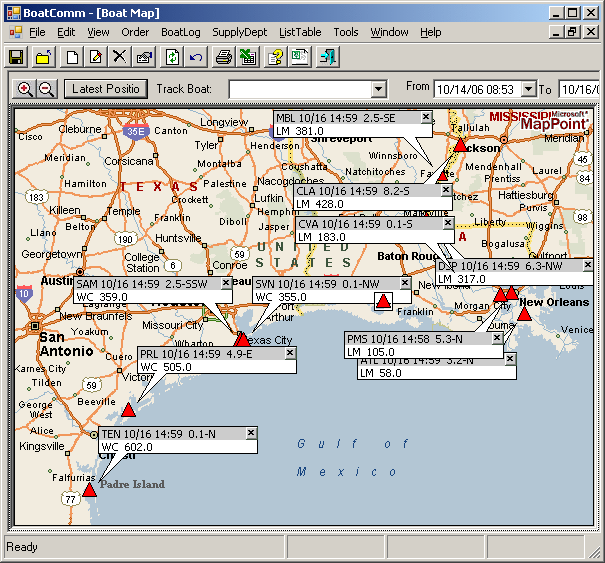
Task: Click the 'LM 317.0' text in DSP callout
Action: coord(462,279)
